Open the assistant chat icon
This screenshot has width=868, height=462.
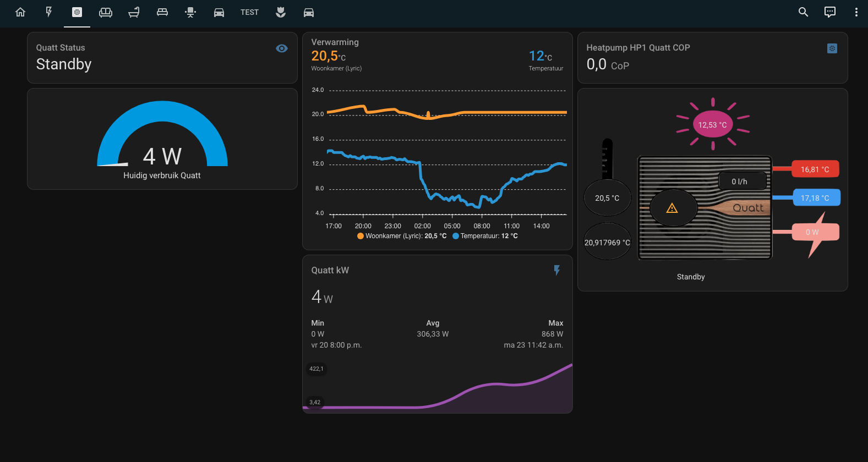830,12
